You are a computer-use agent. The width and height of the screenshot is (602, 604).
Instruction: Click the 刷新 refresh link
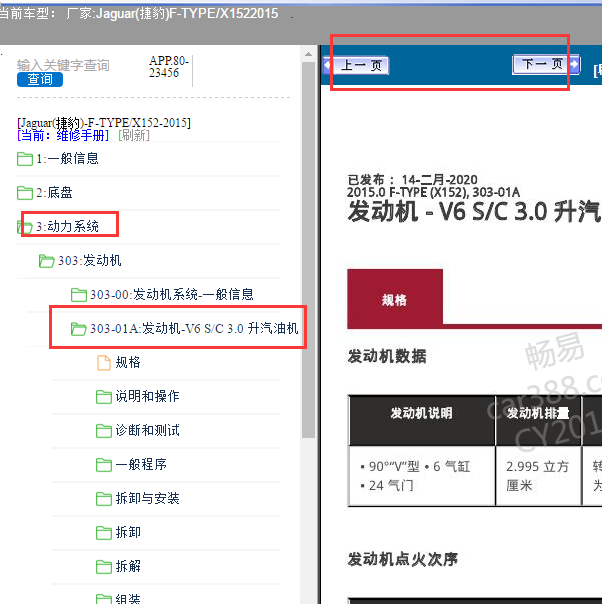[x=134, y=135]
